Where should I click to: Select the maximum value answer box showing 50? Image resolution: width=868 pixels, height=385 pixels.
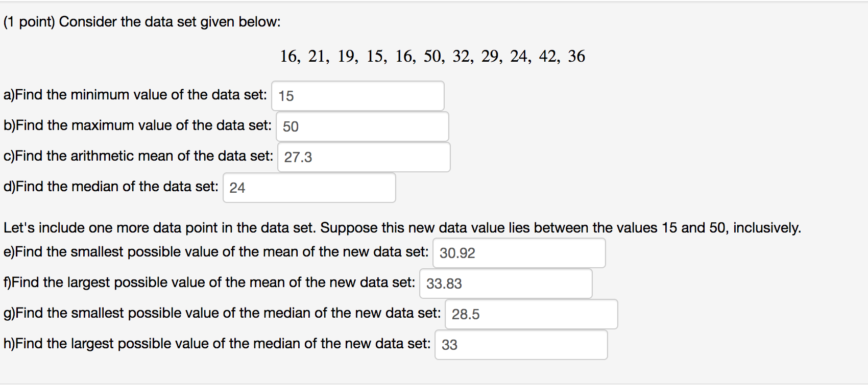[361, 126]
